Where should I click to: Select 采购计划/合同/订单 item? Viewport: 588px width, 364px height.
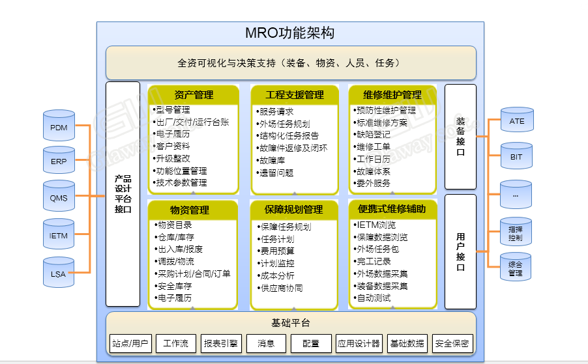194,273
